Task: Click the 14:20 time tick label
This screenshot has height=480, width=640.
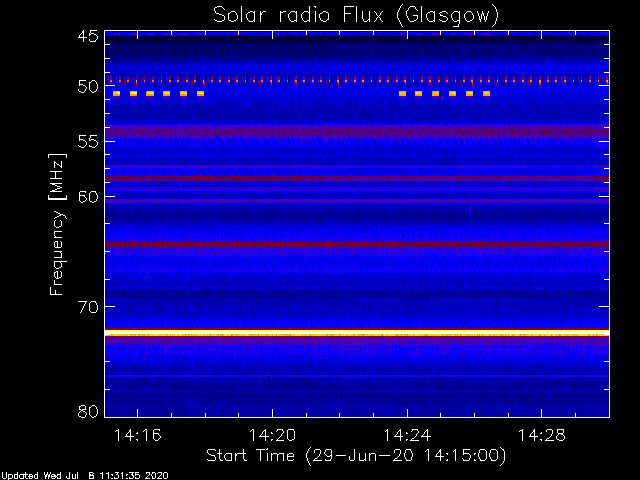Action: 272,435
